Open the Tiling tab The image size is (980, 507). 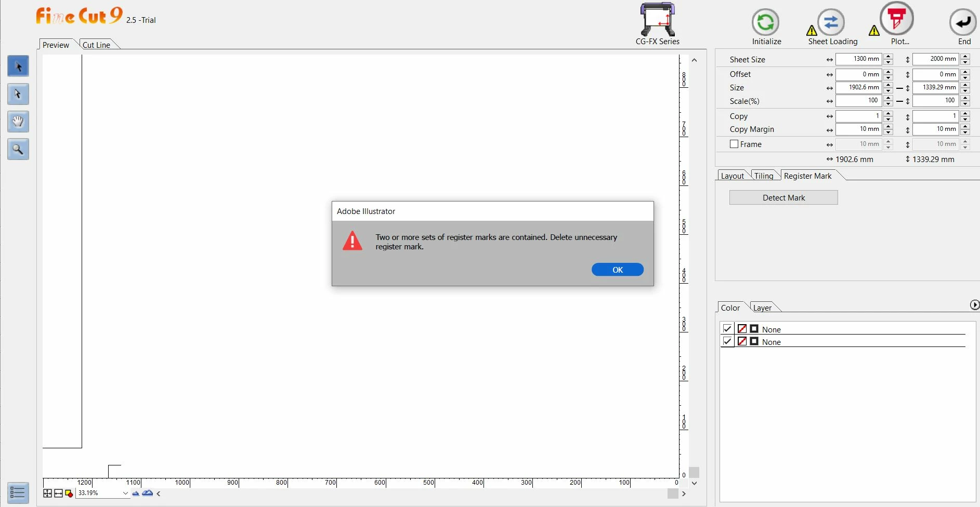click(x=764, y=176)
